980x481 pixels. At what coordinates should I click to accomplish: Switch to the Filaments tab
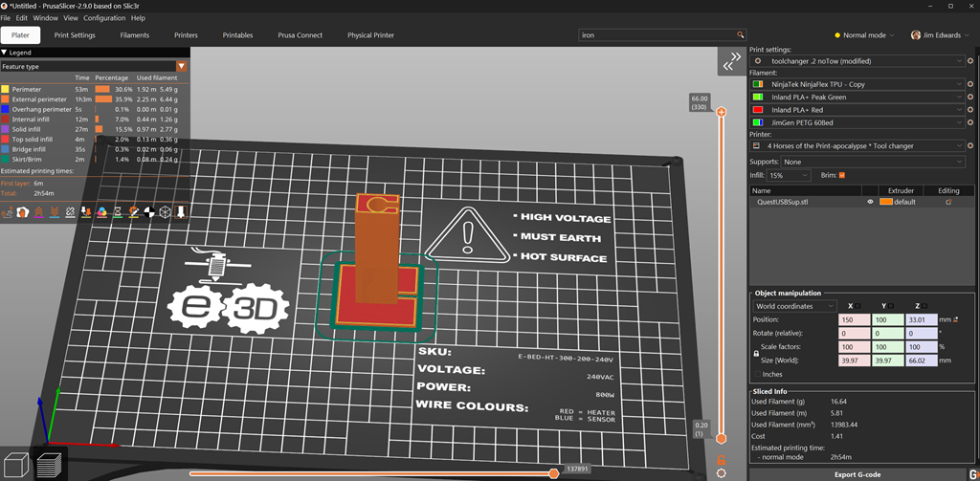coord(134,35)
